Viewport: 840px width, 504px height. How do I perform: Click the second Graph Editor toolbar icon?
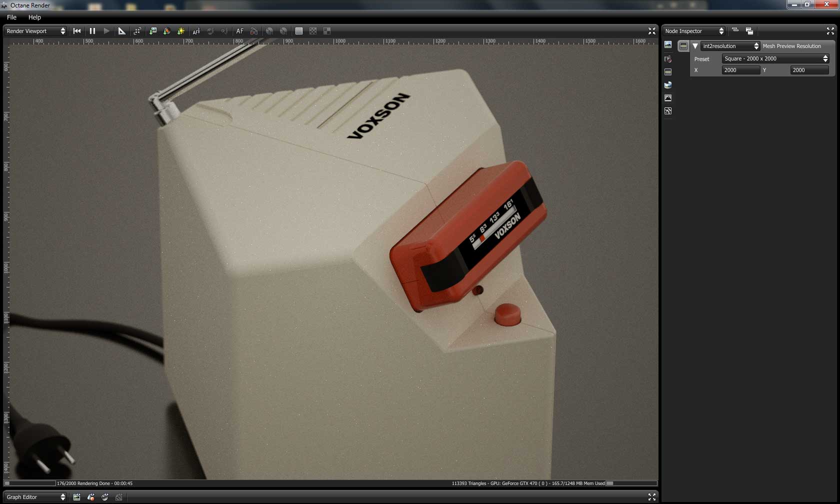[91, 497]
